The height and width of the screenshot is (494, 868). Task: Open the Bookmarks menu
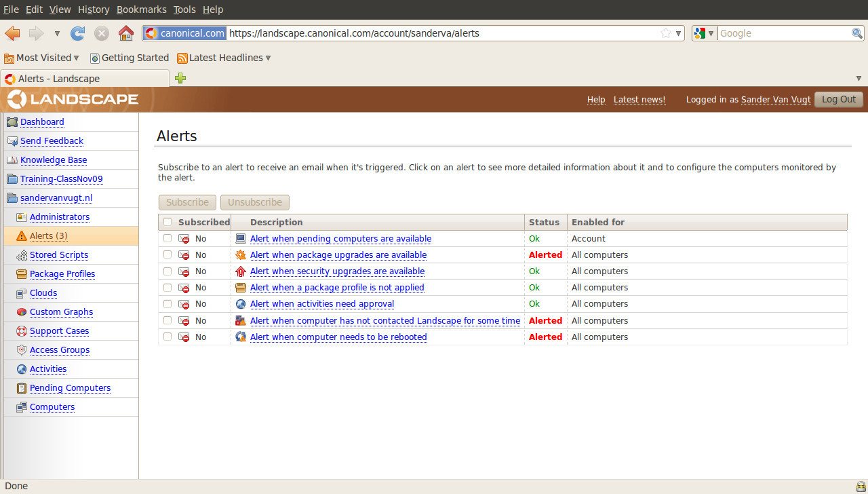(x=141, y=9)
